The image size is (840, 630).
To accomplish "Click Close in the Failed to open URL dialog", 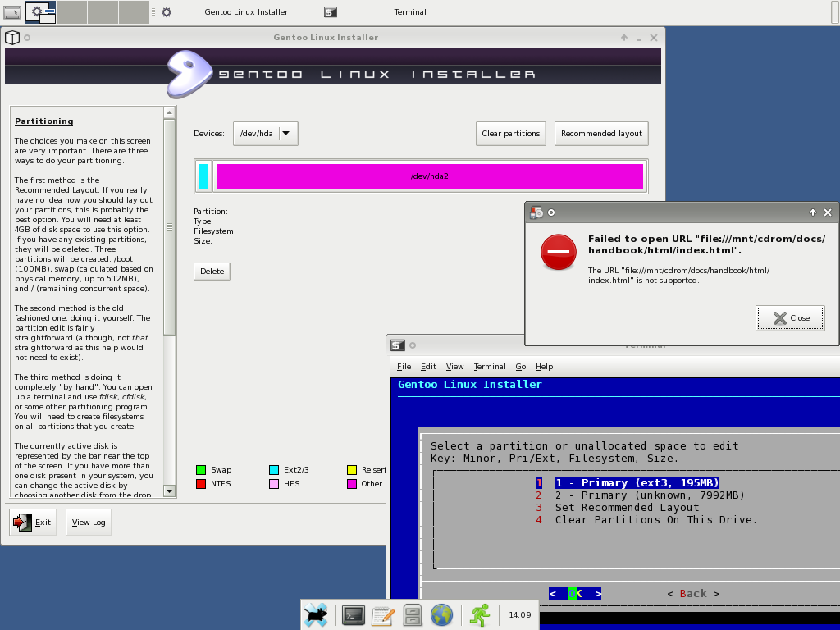I will [x=790, y=318].
